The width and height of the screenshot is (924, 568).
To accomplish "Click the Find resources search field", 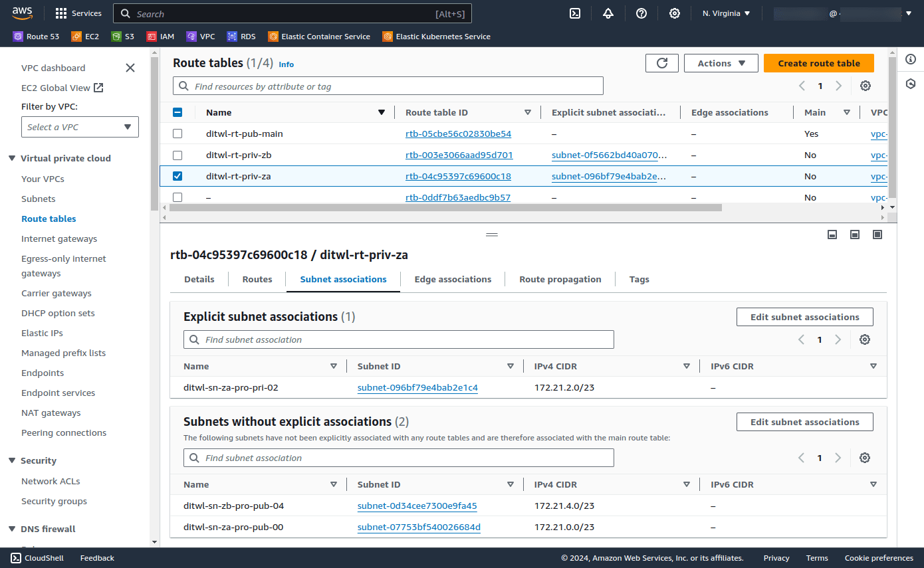I will 388,86.
